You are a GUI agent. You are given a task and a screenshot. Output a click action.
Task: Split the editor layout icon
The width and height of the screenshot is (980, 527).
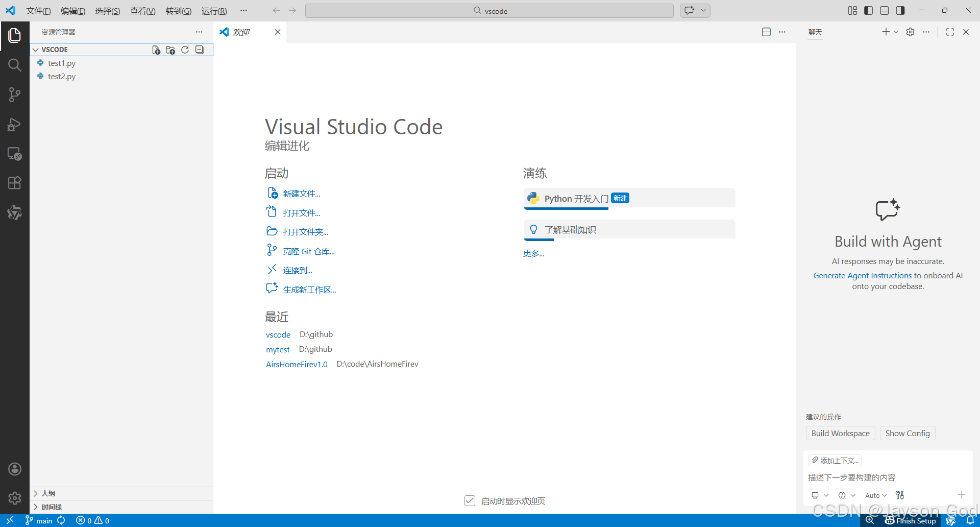pyautogui.click(x=766, y=32)
